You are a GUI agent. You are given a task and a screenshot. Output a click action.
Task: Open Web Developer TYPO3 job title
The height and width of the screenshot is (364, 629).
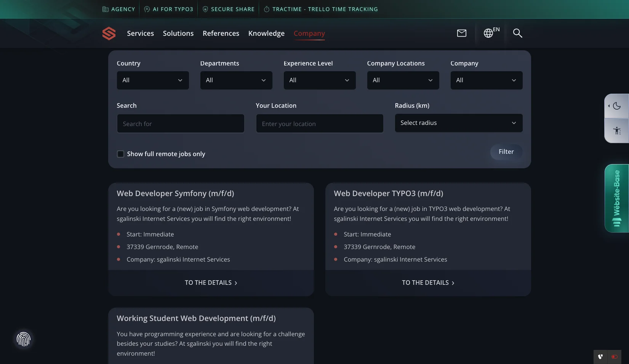click(388, 193)
